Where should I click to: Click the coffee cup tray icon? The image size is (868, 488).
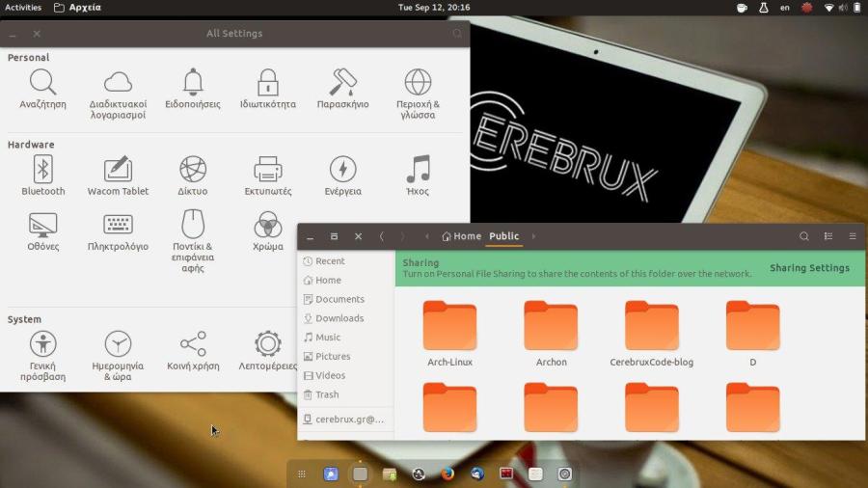[742, 8]
